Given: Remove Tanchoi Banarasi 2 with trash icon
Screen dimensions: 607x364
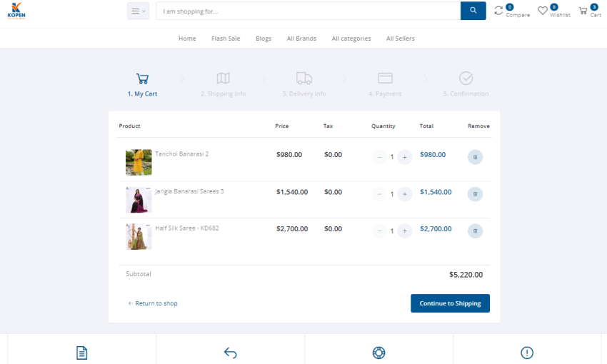Looking at the screenshot, I should tap(475, 157).
